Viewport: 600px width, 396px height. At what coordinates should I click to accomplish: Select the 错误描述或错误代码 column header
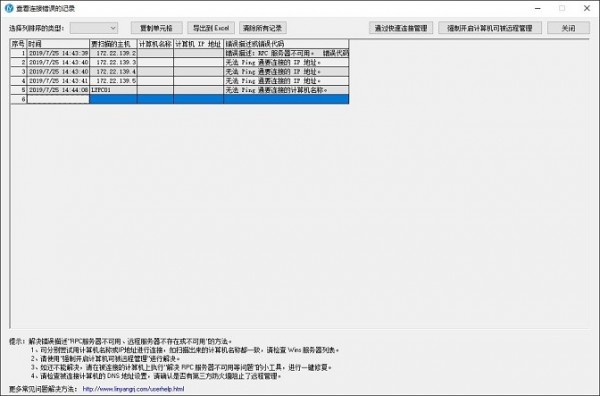pos(286,44)
